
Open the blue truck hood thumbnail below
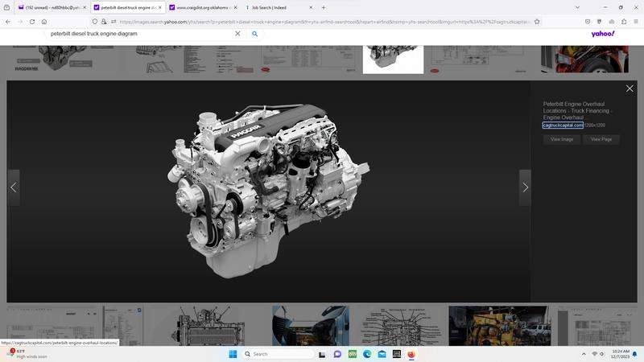coord(311,326)
